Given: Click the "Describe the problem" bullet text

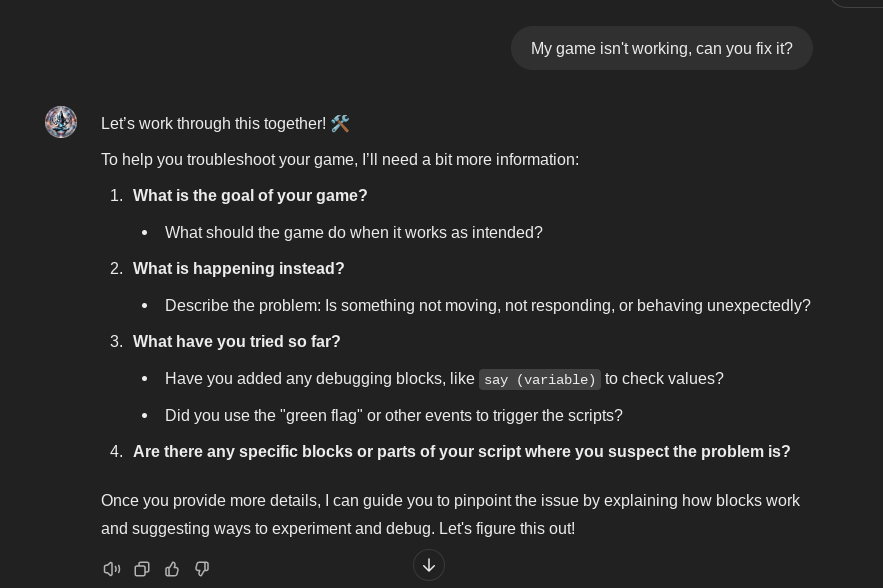Looking at the screenshot, I should click(487, 306).
